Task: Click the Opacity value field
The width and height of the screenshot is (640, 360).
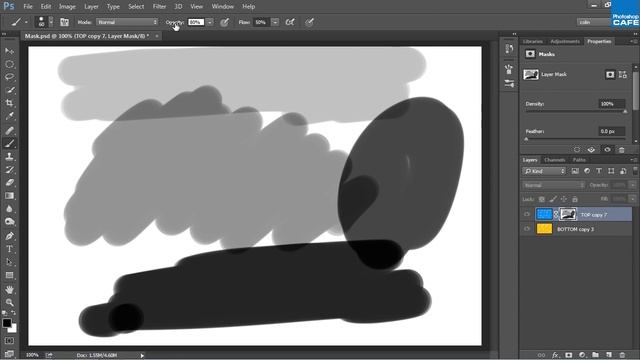Action: click(x=196, y=22)
